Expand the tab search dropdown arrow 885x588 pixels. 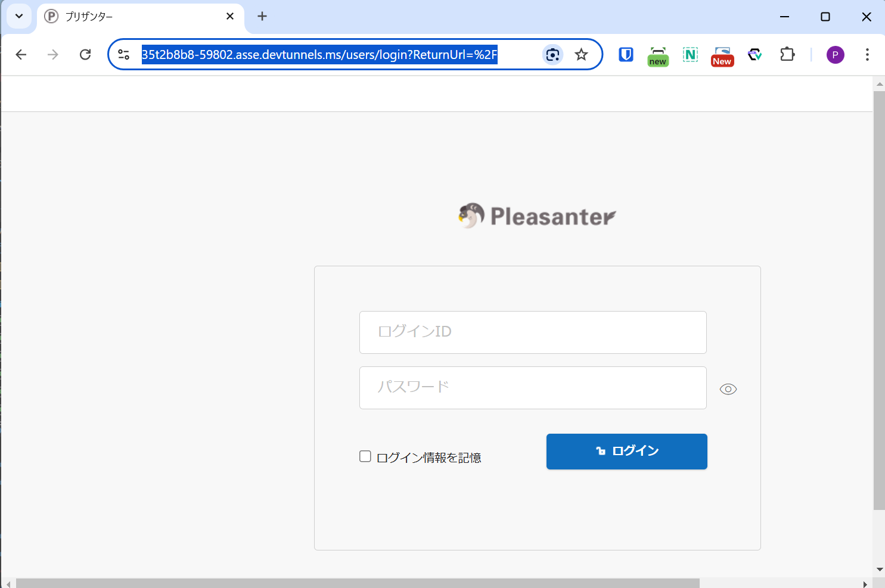click(19, 16)
